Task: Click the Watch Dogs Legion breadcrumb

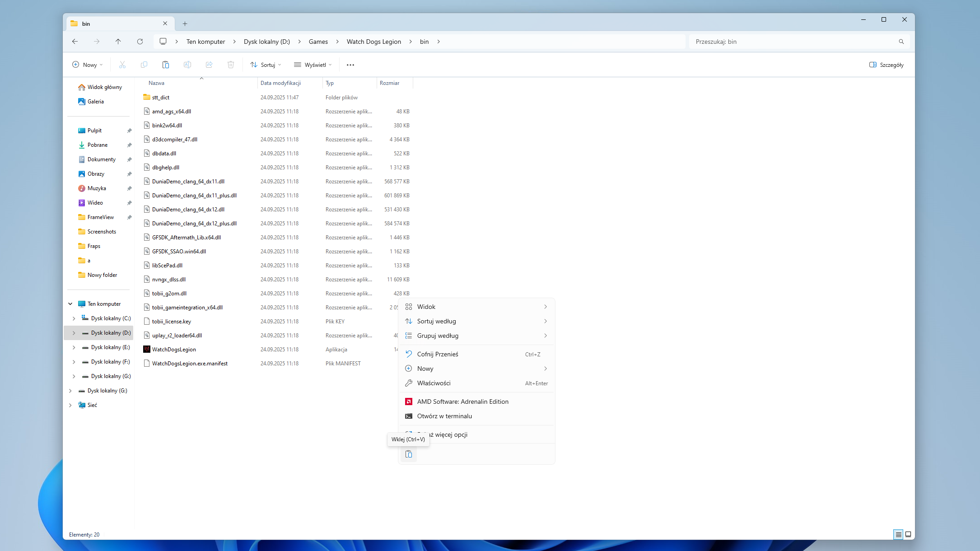Action: click(x=374, y=42)
